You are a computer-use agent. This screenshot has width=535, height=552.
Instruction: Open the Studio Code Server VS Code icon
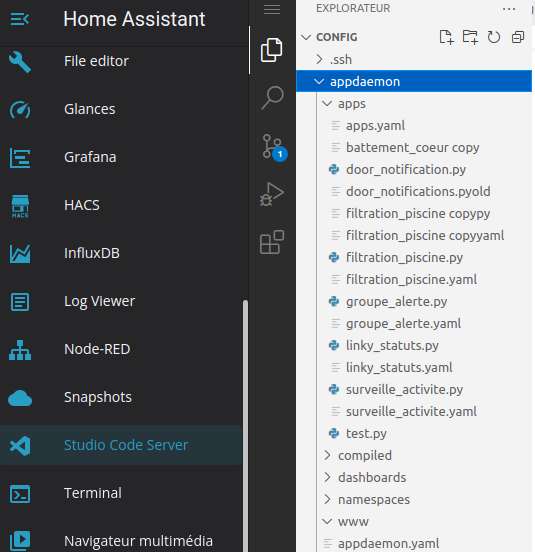click(20, 446)
